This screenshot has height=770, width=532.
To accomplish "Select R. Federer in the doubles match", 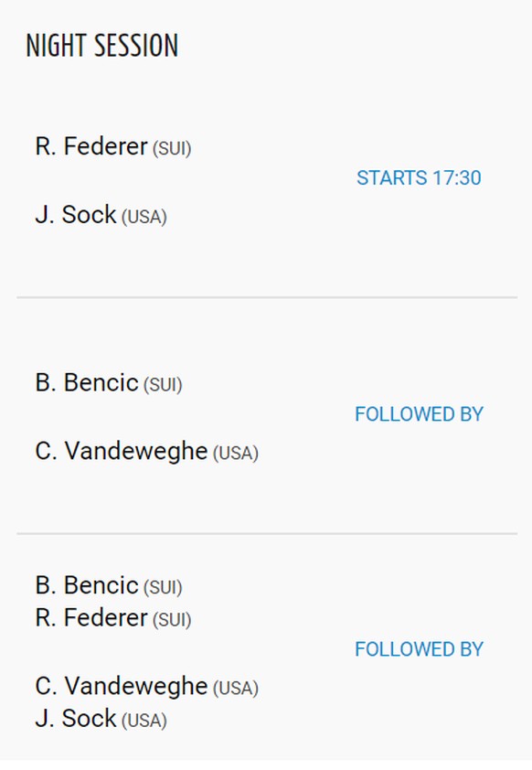I will pyautogui.click(x=91, y=617).
